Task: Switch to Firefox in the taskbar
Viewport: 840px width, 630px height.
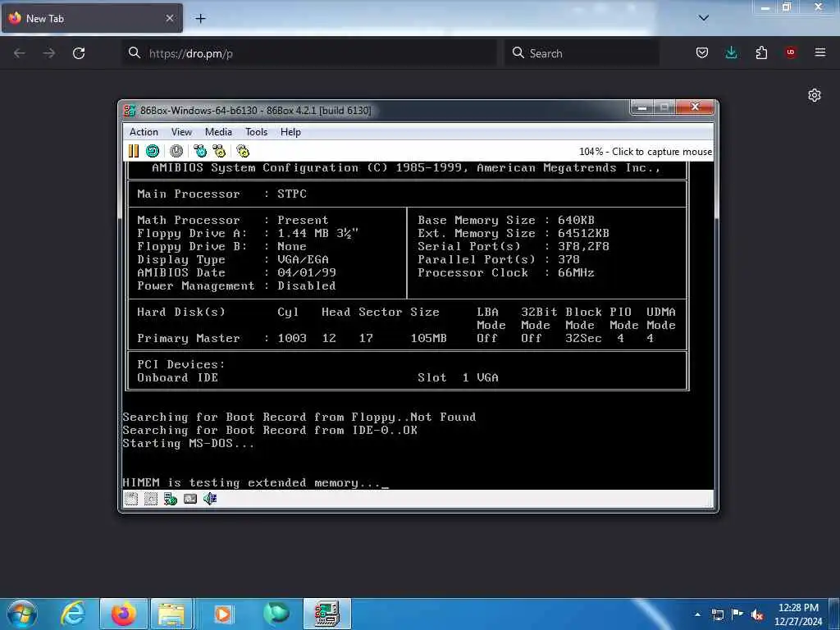Action: [123, 614]
